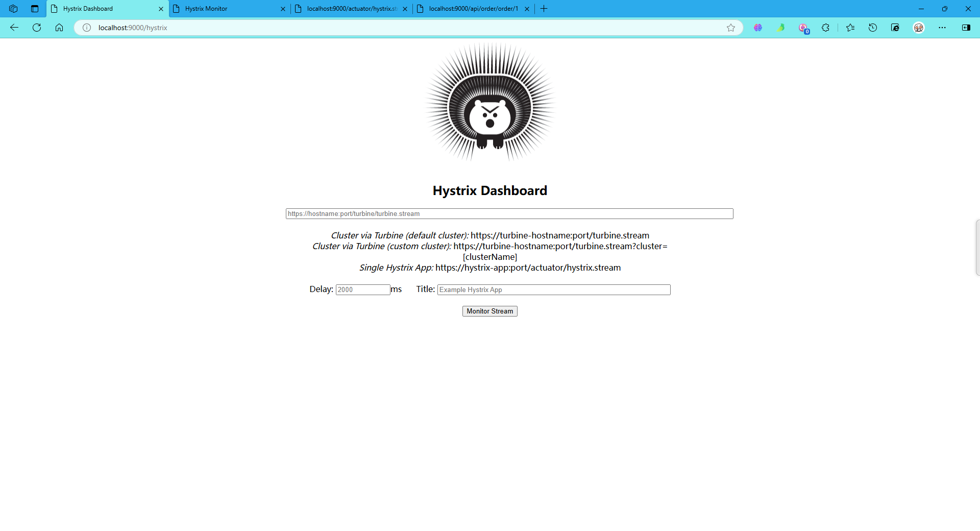Screen dimensions: 980x531
Task: Go back to the previous page
Action: [14, 28]
